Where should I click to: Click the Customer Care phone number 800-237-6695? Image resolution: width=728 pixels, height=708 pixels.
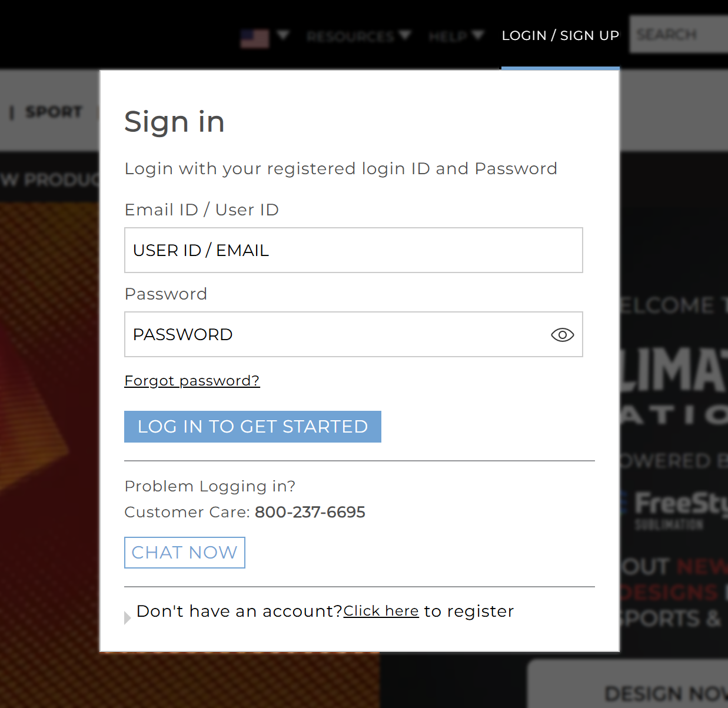pyautogui.click(x=310, y=512)
